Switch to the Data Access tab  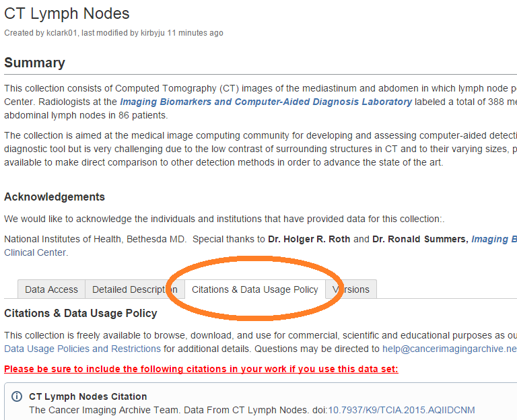[x=51, y=289]
